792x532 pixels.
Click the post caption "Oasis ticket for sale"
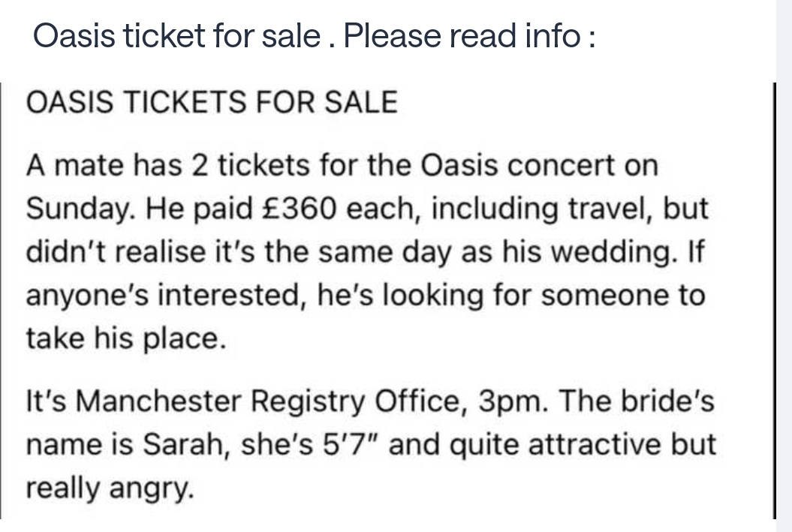coord(176,36)
